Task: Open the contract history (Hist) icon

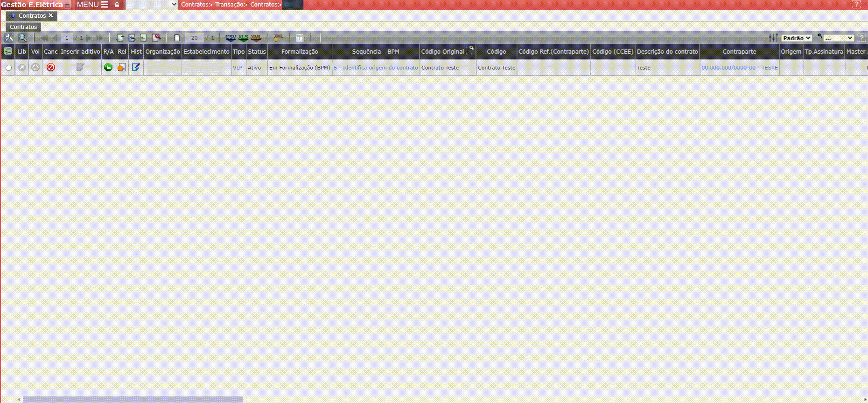Action: coord(136,68)
